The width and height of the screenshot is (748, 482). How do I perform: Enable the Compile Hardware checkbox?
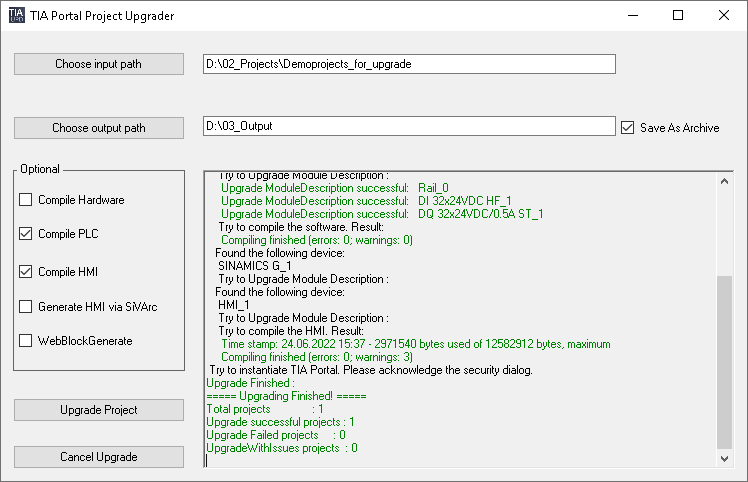click(25, 199)
